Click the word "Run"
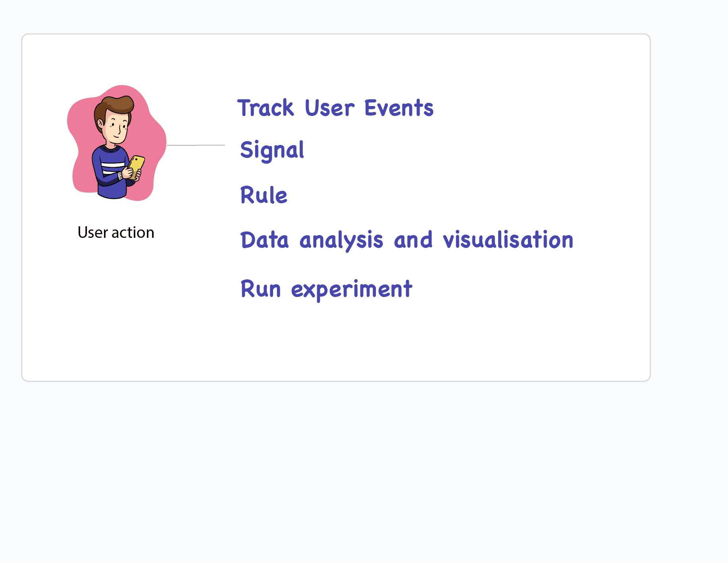Image resolution: width=728 pixels, height=563 pixels. coord(260,289)
